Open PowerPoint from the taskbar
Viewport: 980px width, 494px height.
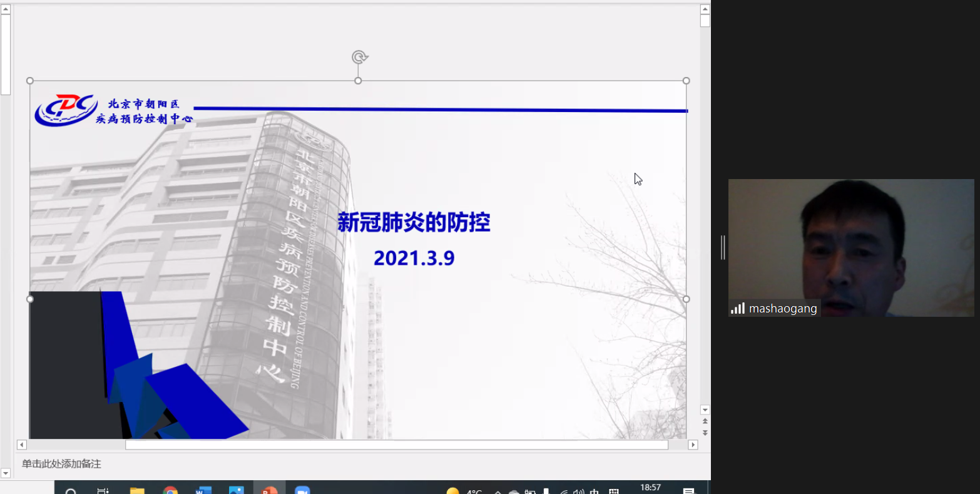[269, 490]
